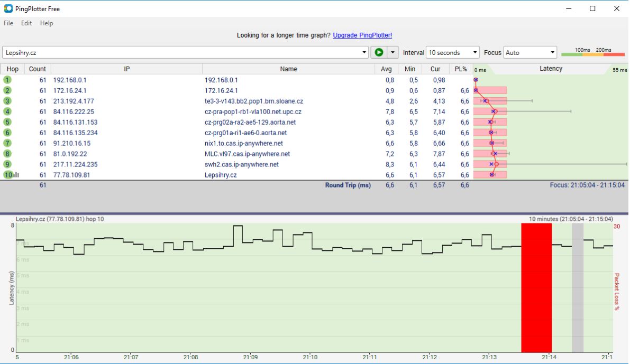The image size is (630, 364).
Task: Click the gray band in the timeline graph
Action: (578, 288)
